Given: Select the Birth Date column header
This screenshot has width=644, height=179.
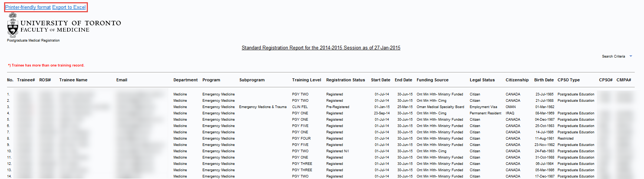Looking at the screenshot, I should click(x=544, y=80).
